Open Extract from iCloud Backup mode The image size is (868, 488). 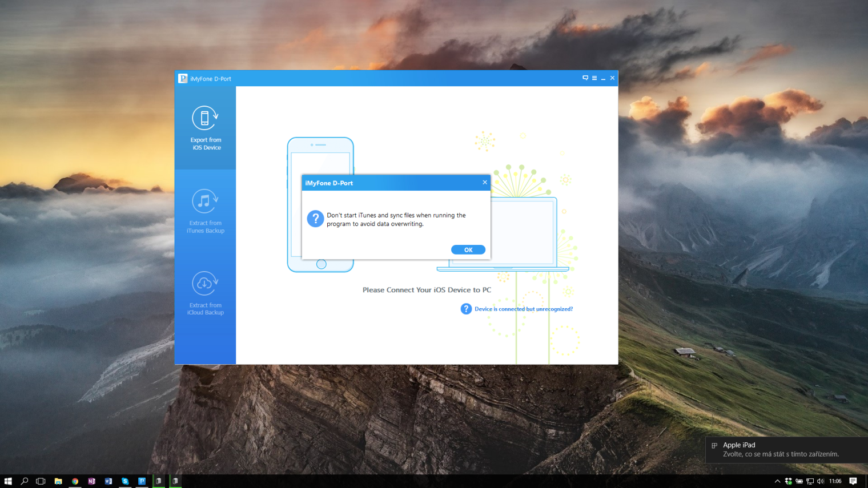[x=206, y=293]
